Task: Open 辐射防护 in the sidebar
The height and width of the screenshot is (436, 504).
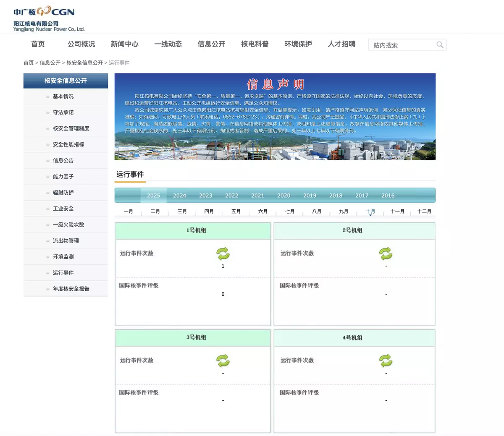Action: coord(63,193)
